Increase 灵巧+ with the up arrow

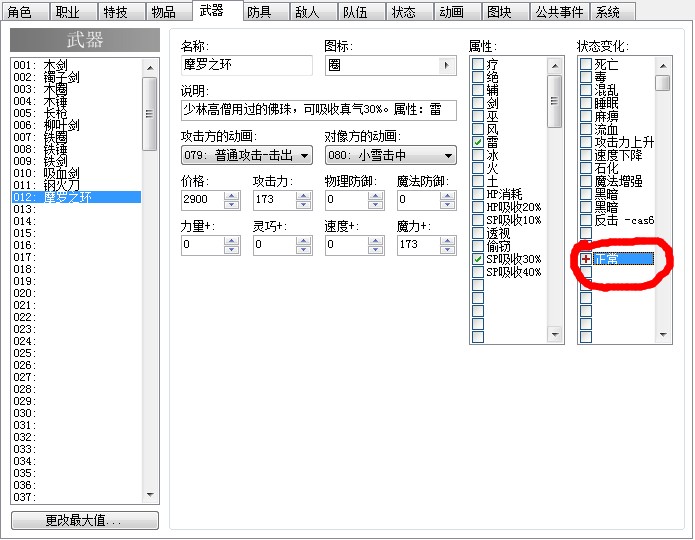304,240
